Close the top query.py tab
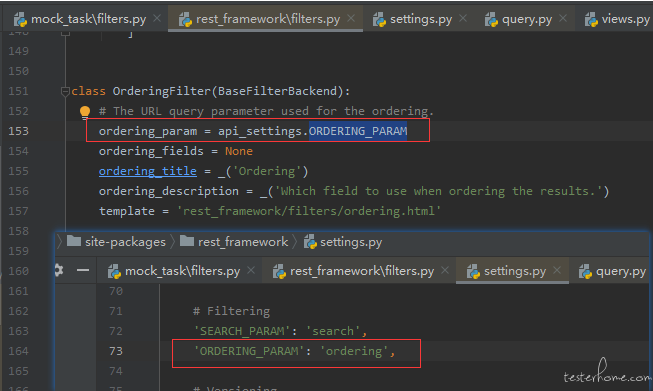The height and width of the screenshot is (391, 653). click(x=563, y=18)
